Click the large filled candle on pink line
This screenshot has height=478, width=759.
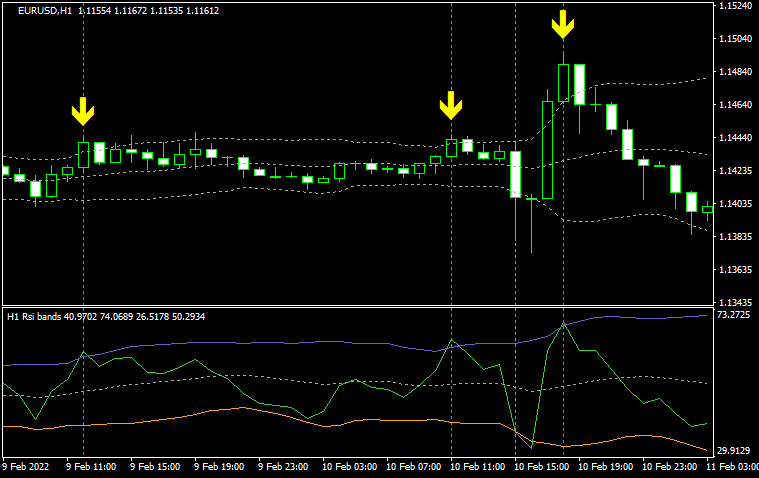pyautogui.click(x=516, y=174)
